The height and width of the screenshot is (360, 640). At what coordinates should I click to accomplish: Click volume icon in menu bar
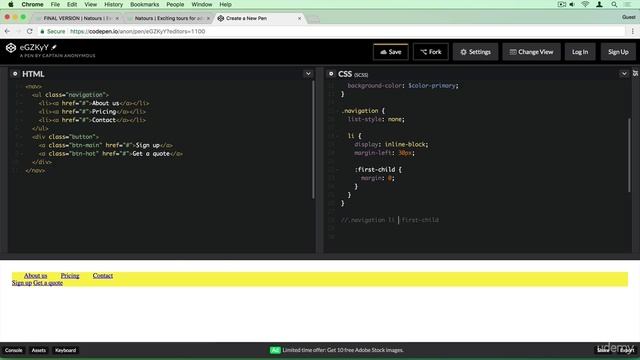point(572,4)
